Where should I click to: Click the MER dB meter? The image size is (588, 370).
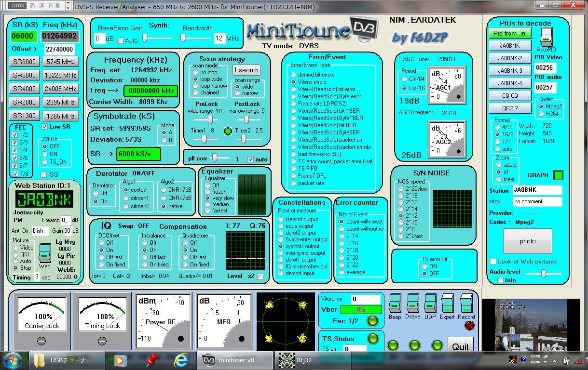(224, 320)
